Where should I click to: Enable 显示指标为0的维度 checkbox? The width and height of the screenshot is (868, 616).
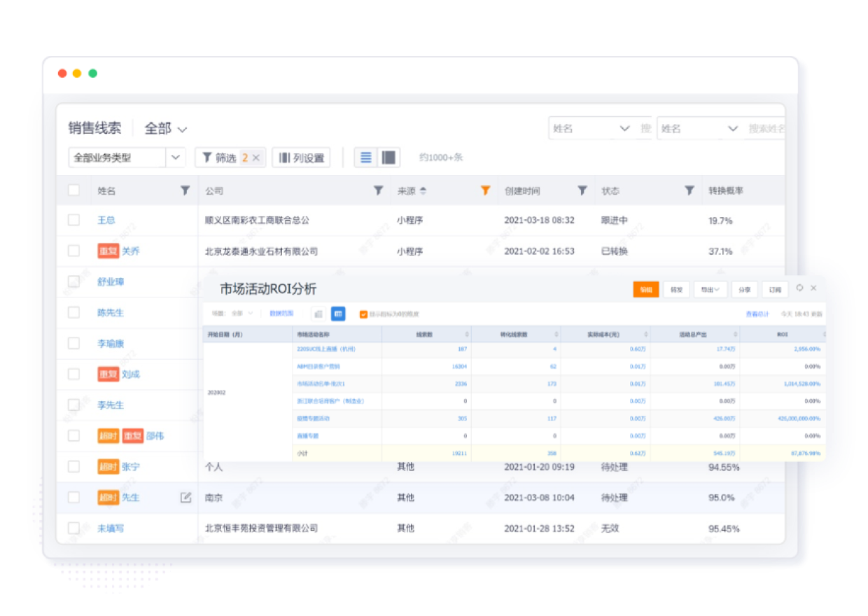(x=363, y=314)
